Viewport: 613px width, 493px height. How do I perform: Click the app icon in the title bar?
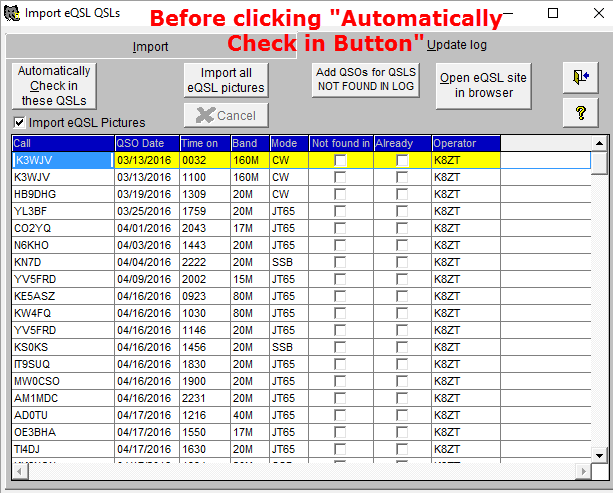tap(12, 14)
